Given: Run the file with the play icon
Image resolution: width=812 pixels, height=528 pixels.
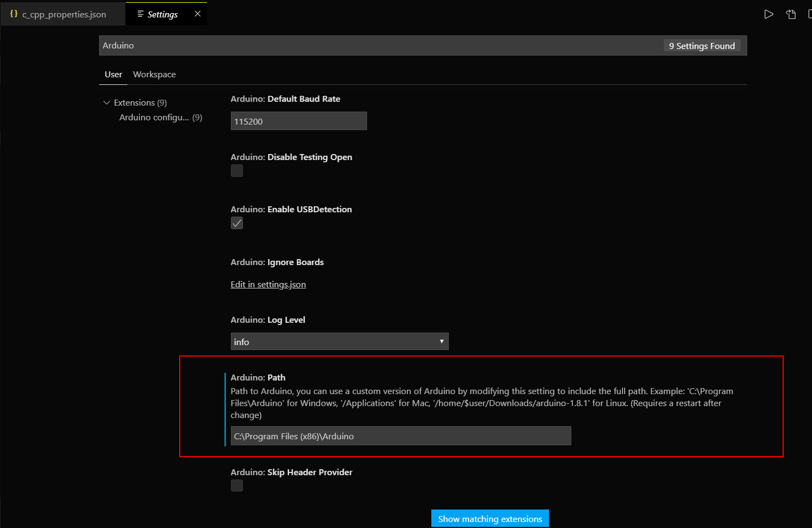Looking at the screenshot, I should coord(768,14).
